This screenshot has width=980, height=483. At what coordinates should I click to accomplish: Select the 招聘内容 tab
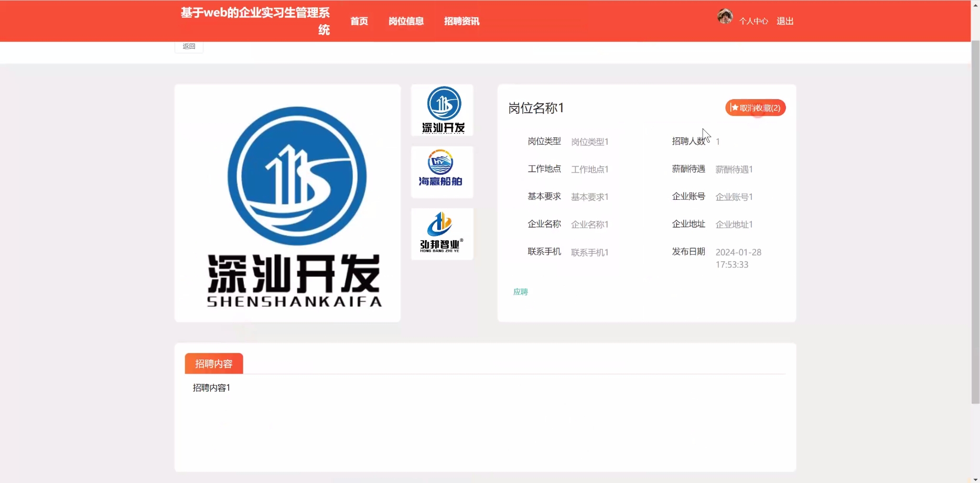[214, 363]
